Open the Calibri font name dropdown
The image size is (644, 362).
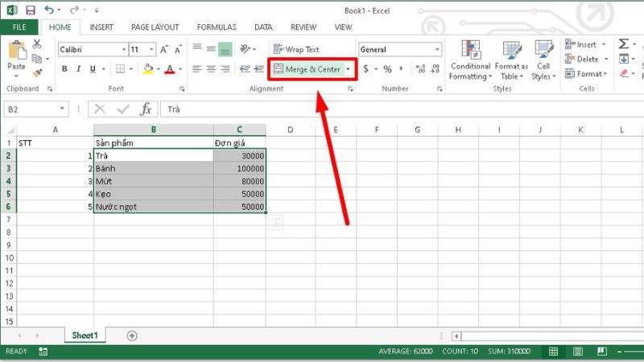click(124, 49)
